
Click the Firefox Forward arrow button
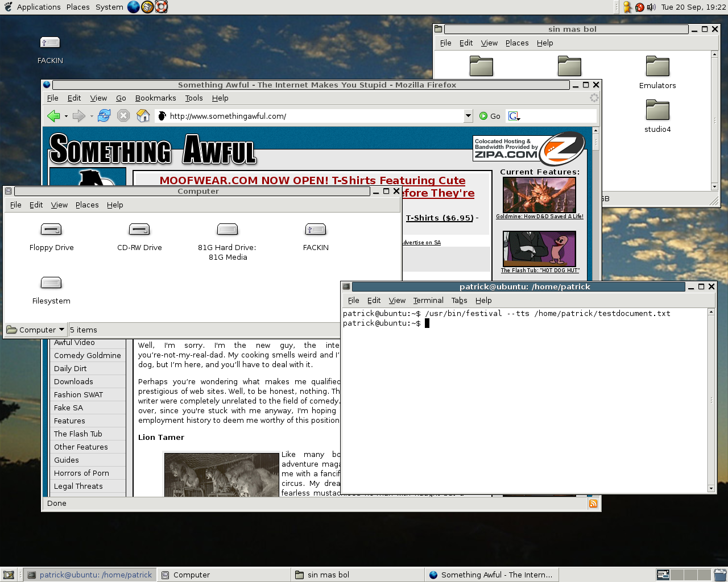78,116
